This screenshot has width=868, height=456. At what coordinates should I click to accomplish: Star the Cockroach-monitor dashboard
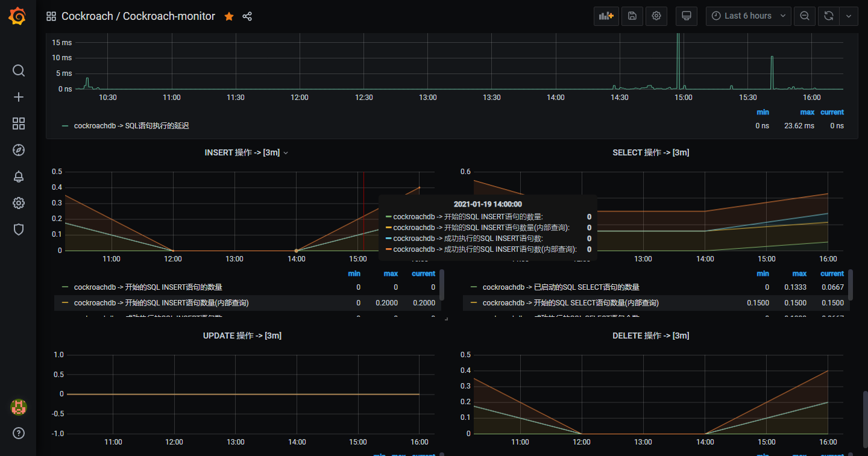[229, 16]
